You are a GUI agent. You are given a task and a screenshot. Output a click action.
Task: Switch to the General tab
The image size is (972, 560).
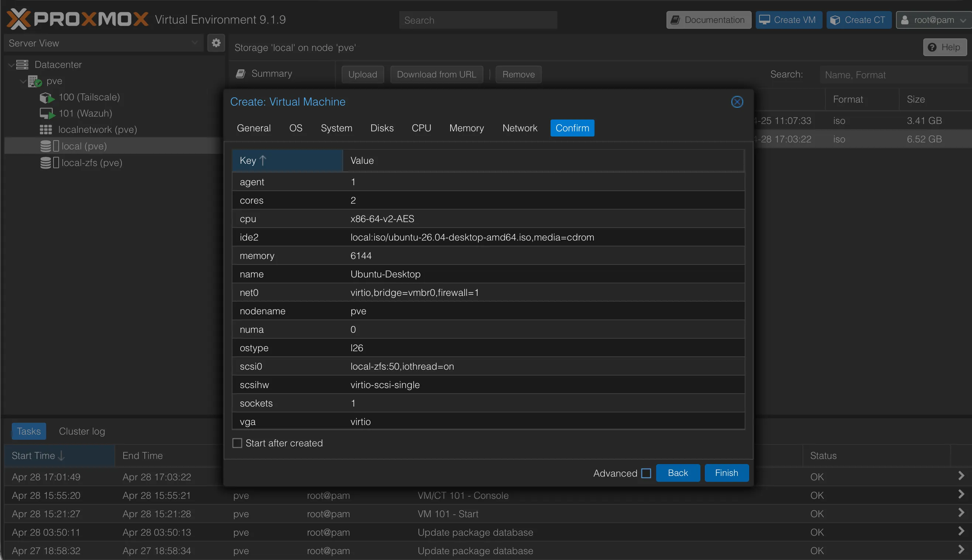(x=254, y=128)
